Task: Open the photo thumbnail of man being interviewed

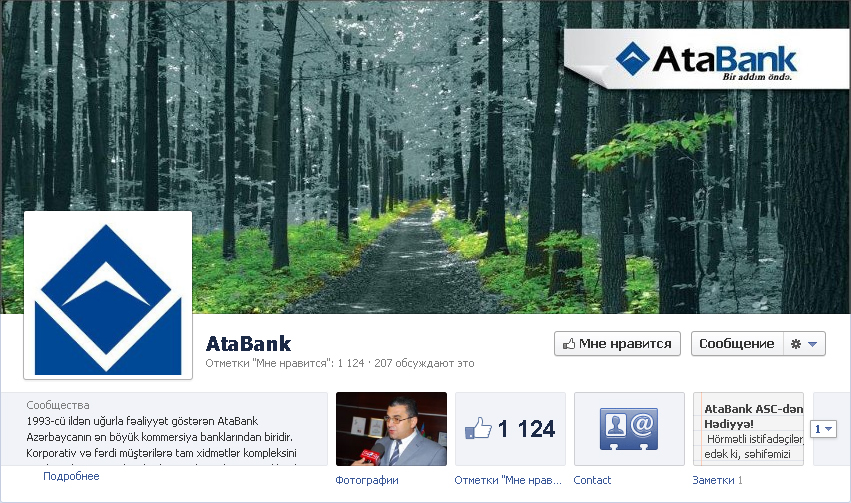Action: (391, 429)
